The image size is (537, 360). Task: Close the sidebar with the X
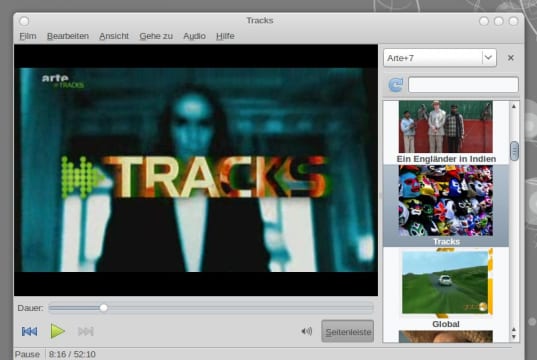pos(511,58)
